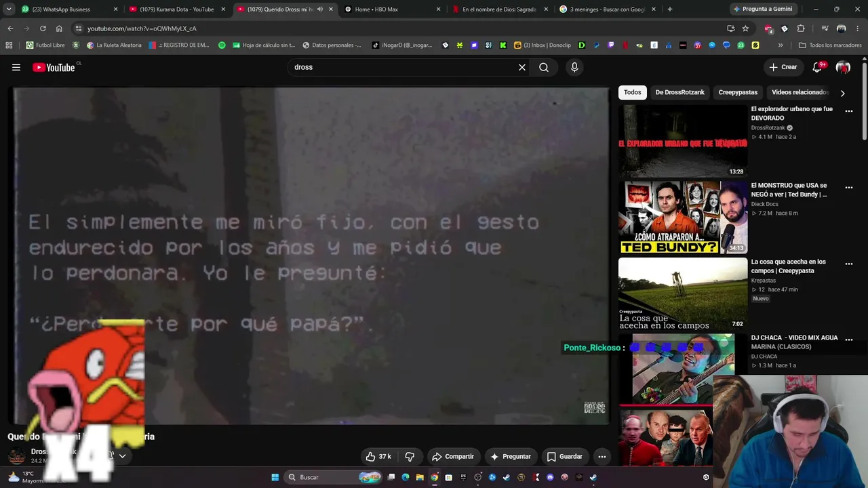Open the Dieck Docs channel link
Screen dimensions: 868x488
765,204
